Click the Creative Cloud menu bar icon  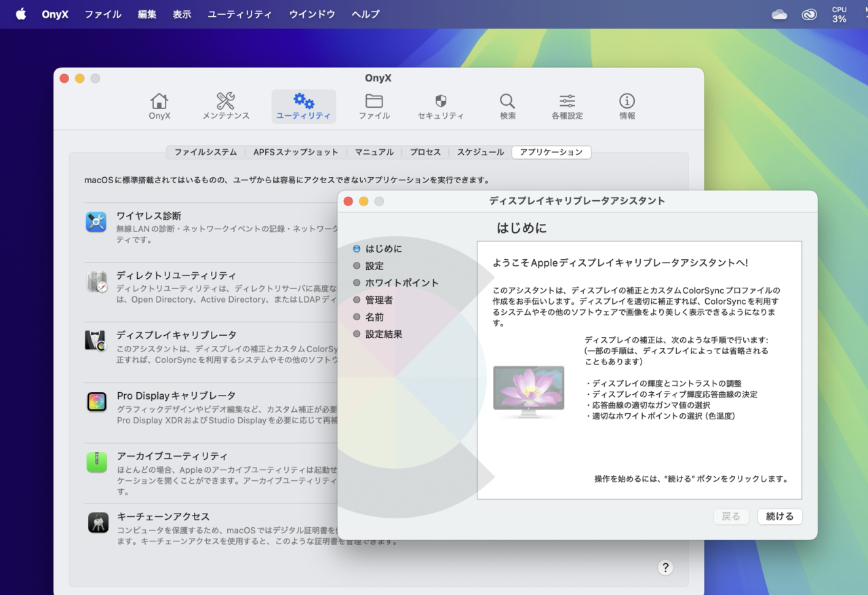pyautogui.click(x=809, y=14)
